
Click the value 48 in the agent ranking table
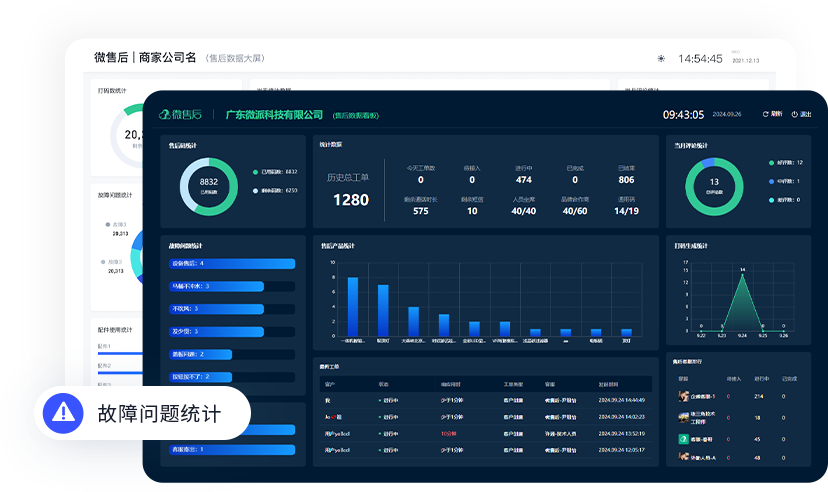[757, 458]
